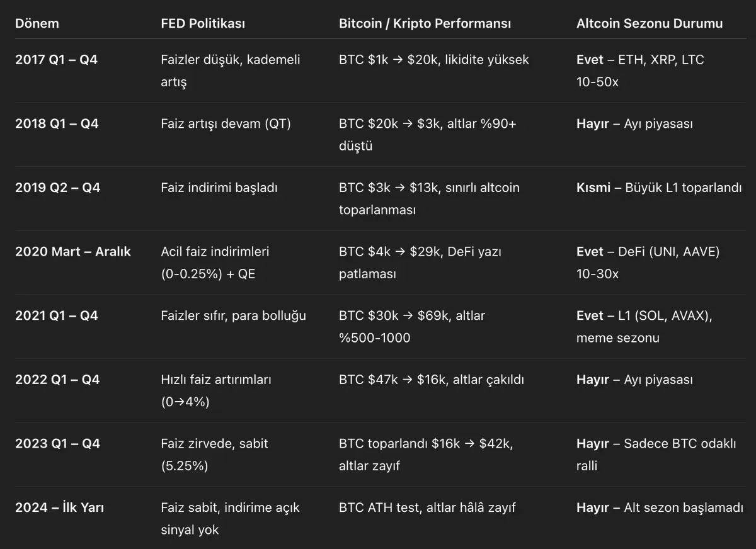Click 'BTC $1k → $20k, likidite yüksek' text
This screenshot has width=756, height=549.
433,60
